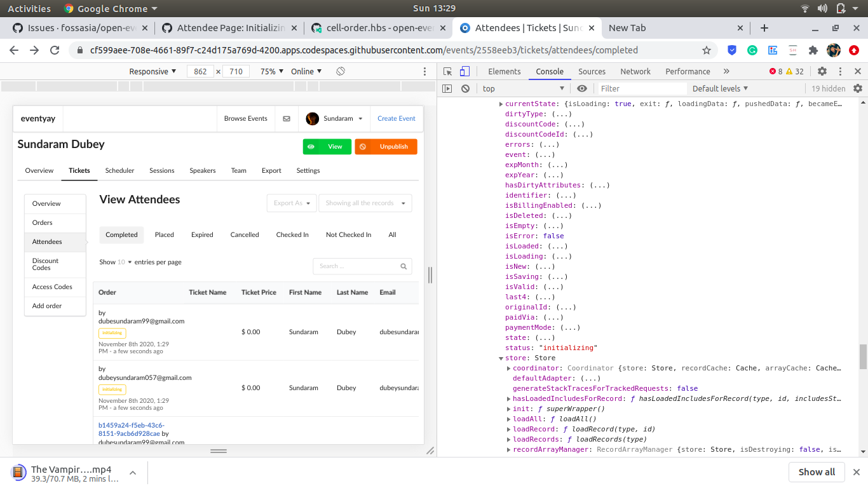The width and height of the screenshot is (868, 488).
Task: Open the Scheduler event tab
Action: [119, 170]
